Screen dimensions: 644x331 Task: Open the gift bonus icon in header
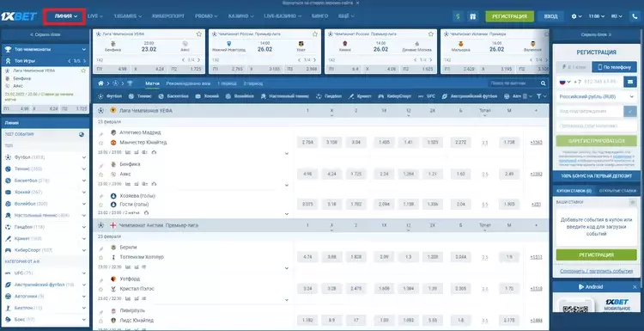473,16
